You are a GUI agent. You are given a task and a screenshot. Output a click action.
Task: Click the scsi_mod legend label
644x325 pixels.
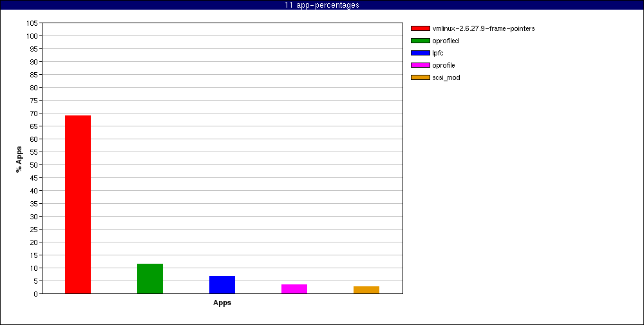pyautogui.click(x=446, y=77)
